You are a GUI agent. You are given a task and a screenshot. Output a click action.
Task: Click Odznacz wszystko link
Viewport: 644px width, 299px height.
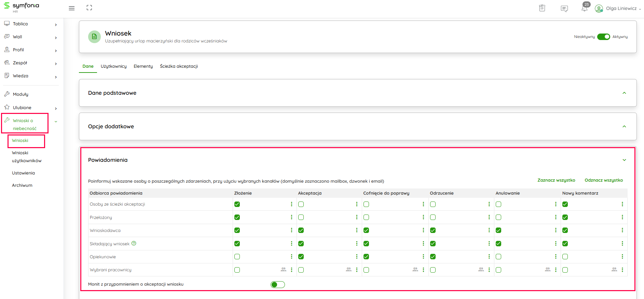pos(603,180)
